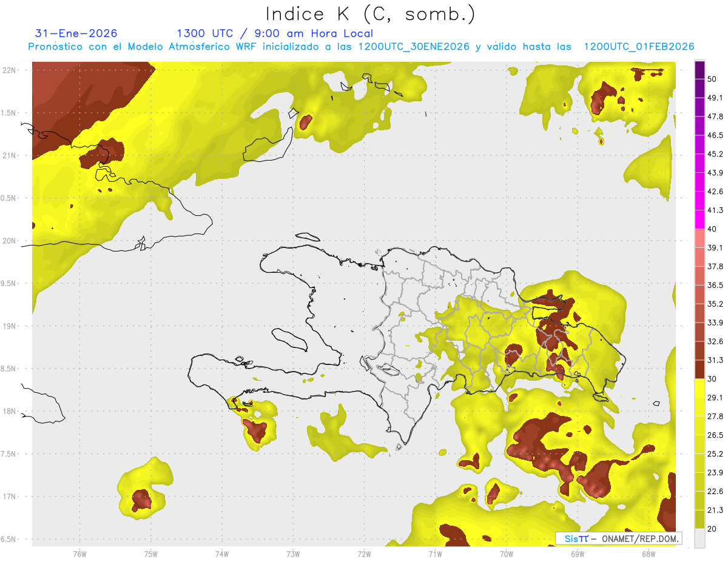The image size is (728, 562).
Task: Click the "37.8" colorbar value
Action: pos(715,266)
